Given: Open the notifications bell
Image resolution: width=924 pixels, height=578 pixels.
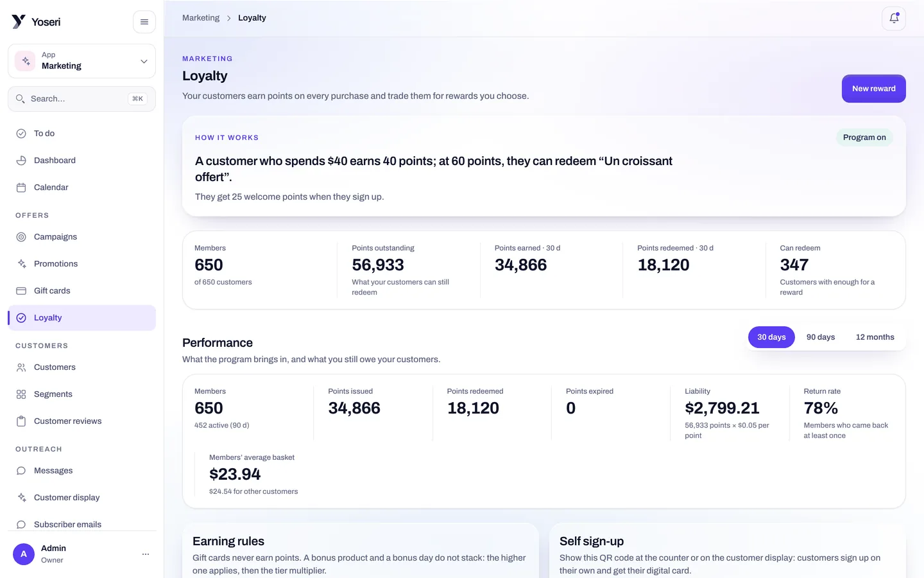Looking at the screenshot, I should point(894,19).
